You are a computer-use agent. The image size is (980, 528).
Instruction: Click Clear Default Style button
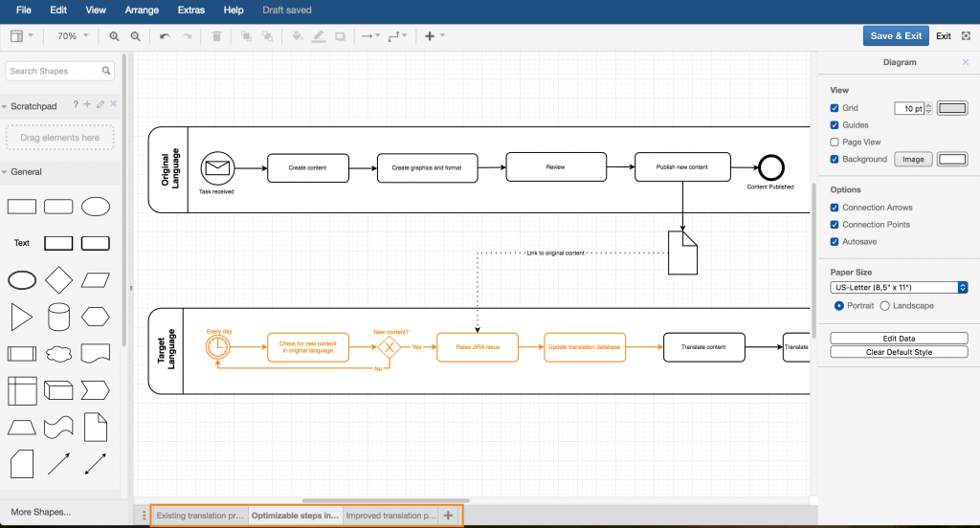tap(899, 352)
